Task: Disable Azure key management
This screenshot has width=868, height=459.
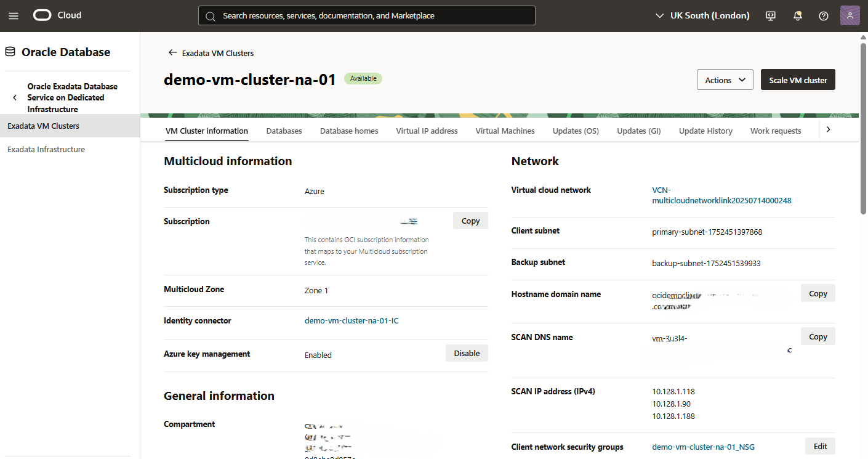Action: [467, 353]
